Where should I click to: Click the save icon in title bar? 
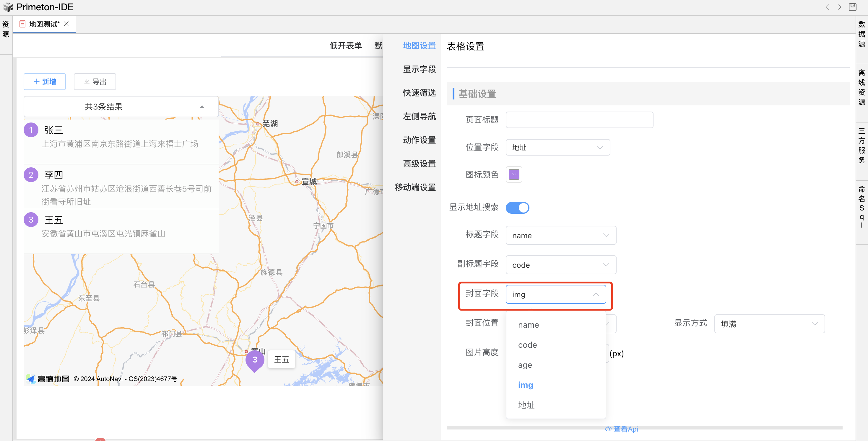853,7
